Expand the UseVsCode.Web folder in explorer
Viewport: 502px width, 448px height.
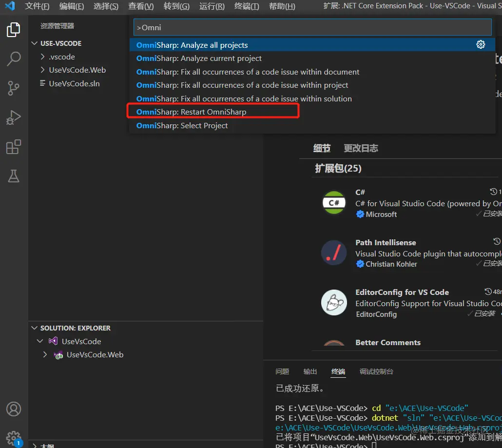[42, 70]
